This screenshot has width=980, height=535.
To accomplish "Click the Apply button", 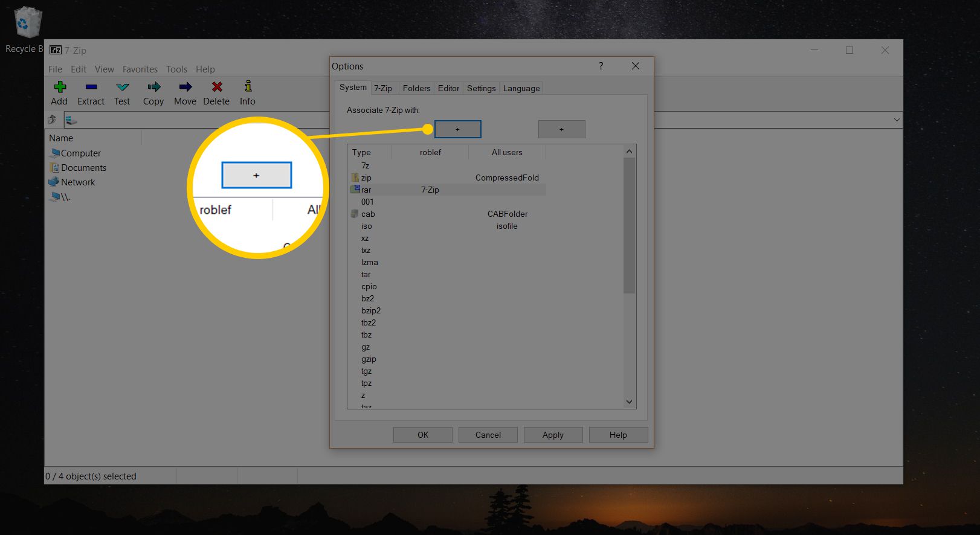I will tap(553, 435).
